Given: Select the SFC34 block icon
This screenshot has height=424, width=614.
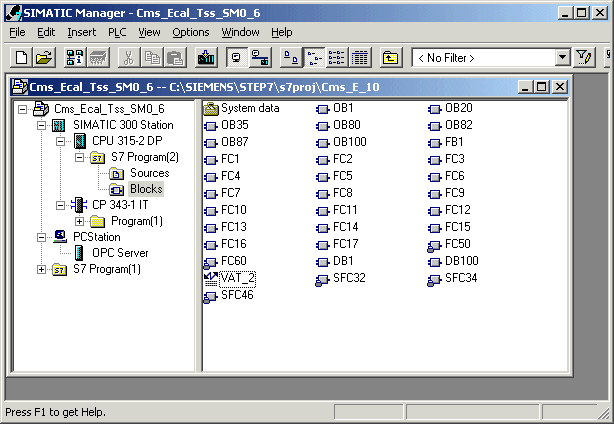Looking at the screenshot, I should (435, 280).
